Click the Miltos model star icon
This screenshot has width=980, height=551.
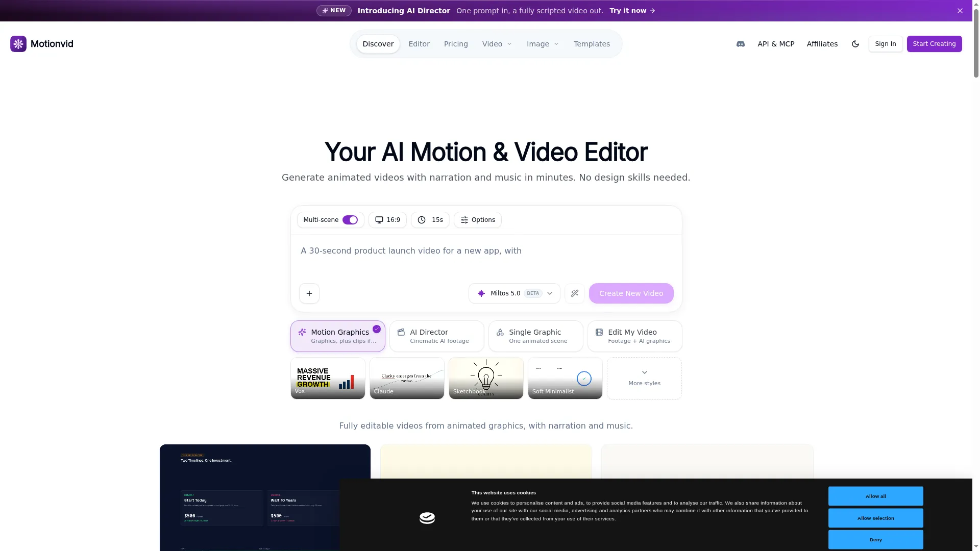(x=481, y=293)
